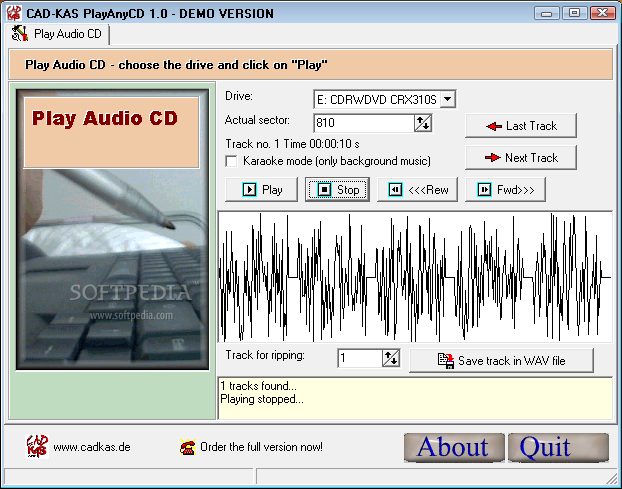Save track in WAV file
Viewport: 622px width, 489px height.
501,361
